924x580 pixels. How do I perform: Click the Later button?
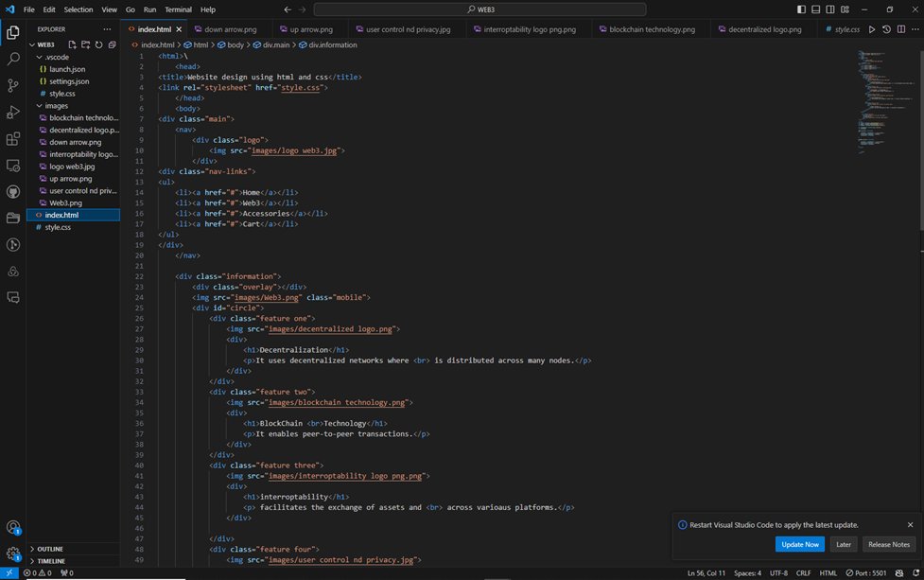(x=844, y=545)
